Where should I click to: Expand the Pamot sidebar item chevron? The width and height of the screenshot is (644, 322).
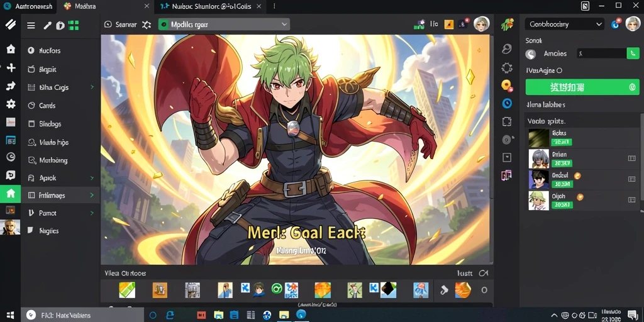(92, 213)
